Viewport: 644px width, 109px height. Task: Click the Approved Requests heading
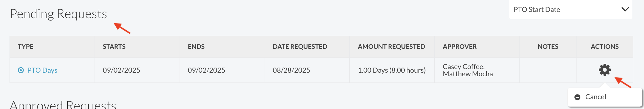click(x=63, y=105)
